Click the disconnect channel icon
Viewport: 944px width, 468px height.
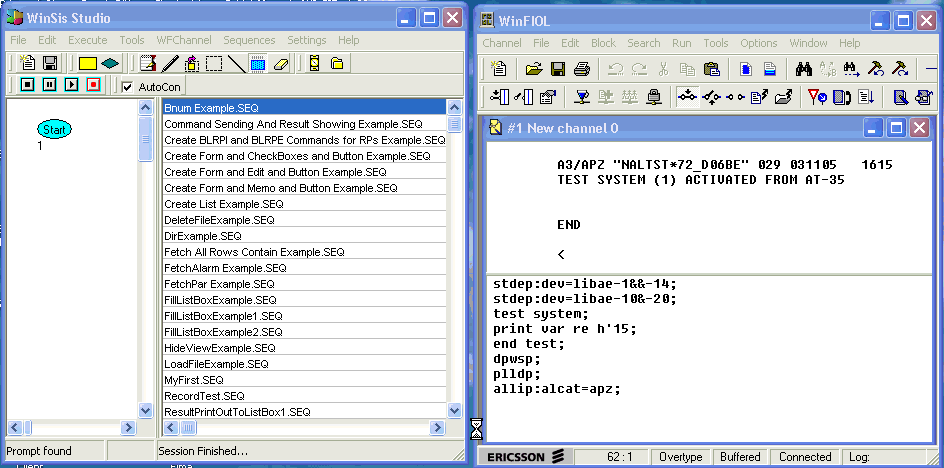711,96
